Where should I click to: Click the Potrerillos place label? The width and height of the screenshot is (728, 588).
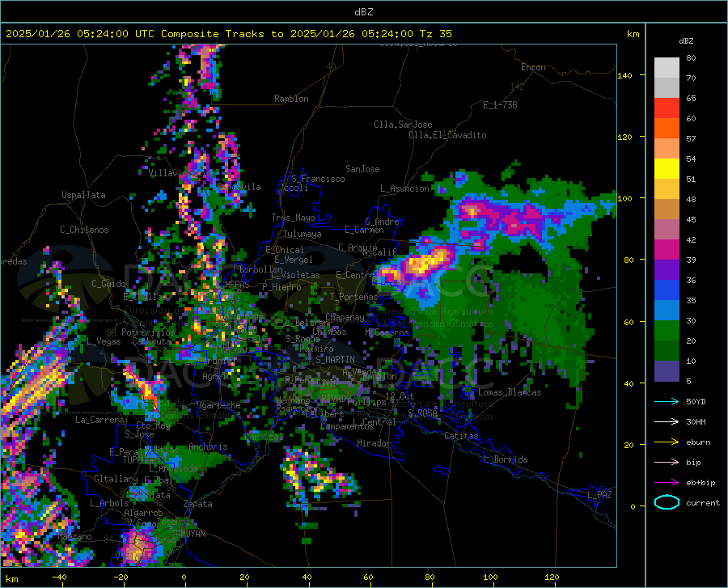pyautogui.click(x=149, y=332)
